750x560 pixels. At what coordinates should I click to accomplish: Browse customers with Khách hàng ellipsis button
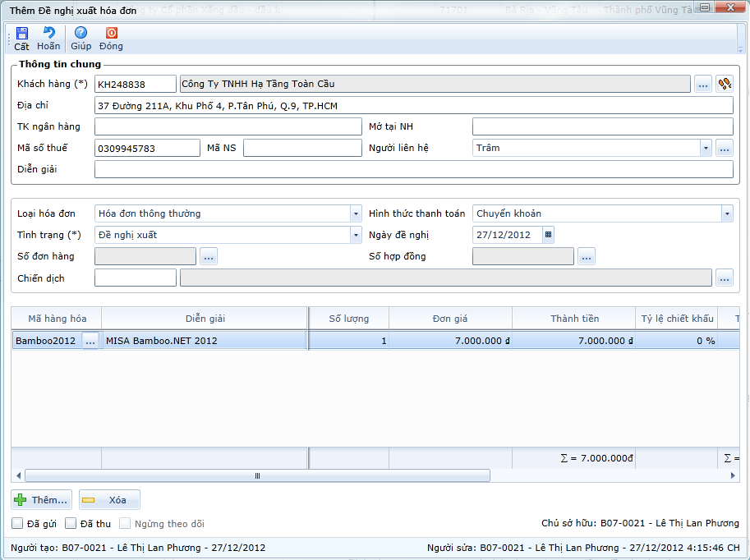click(x=702, y=84)
